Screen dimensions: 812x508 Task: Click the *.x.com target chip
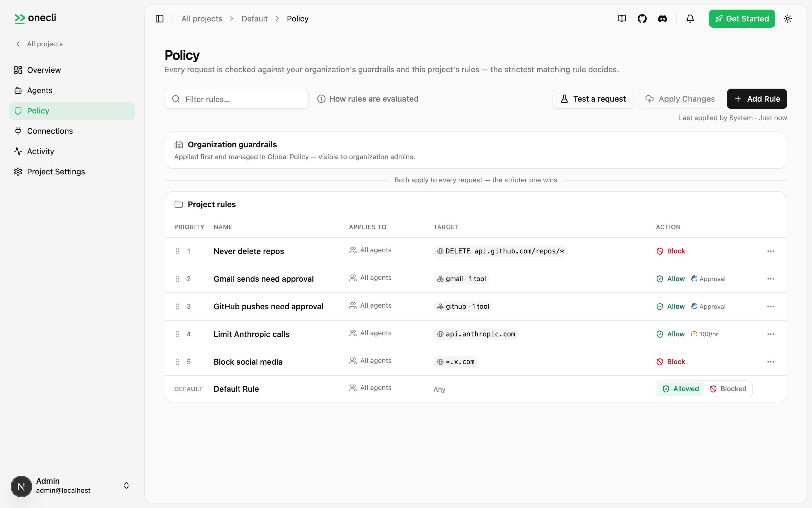[x=455, y=362]
